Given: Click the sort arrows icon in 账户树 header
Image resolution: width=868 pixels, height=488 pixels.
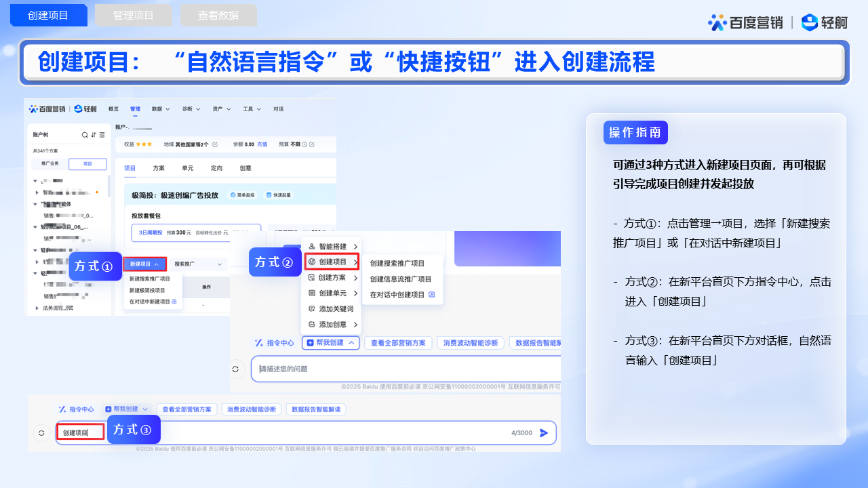Looking at the screenshot, I should pyautogui.click(x=94, y=135).
